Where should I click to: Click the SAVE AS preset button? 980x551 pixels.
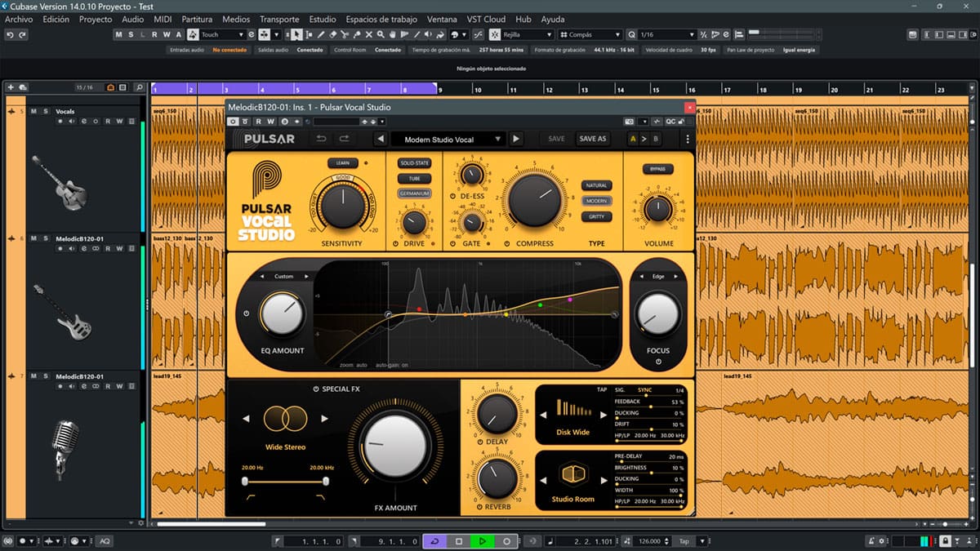592,139
